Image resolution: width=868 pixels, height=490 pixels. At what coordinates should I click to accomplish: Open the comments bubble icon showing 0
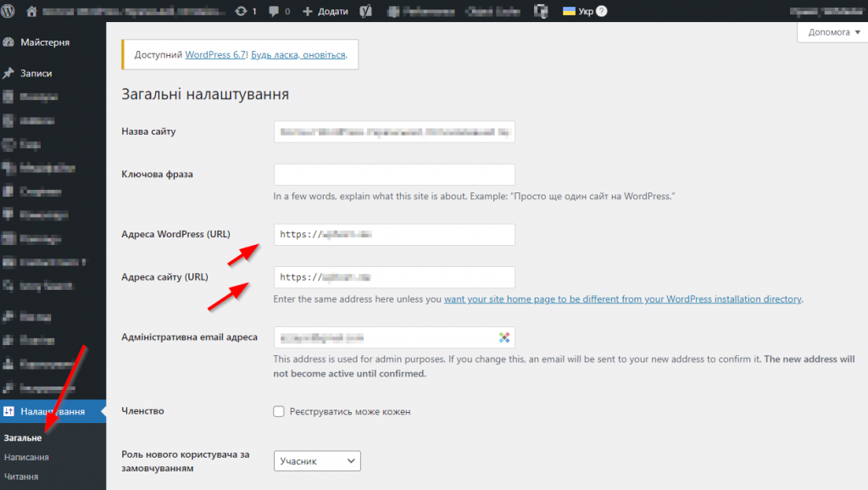280,11
